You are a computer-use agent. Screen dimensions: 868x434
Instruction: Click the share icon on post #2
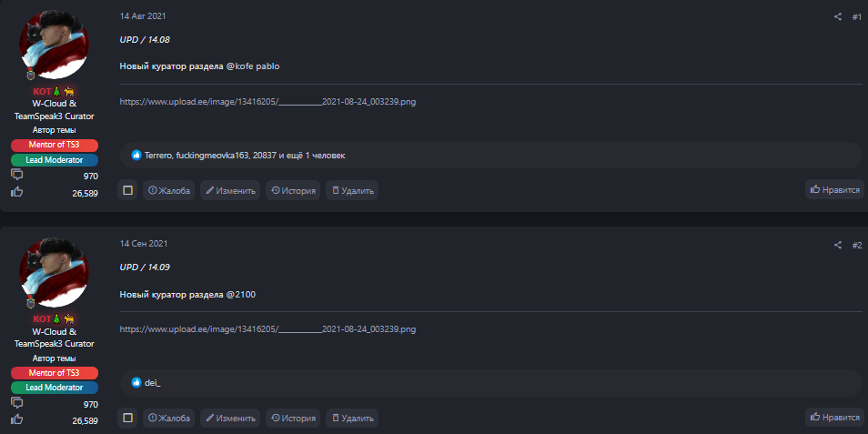[x=838, y=245]
